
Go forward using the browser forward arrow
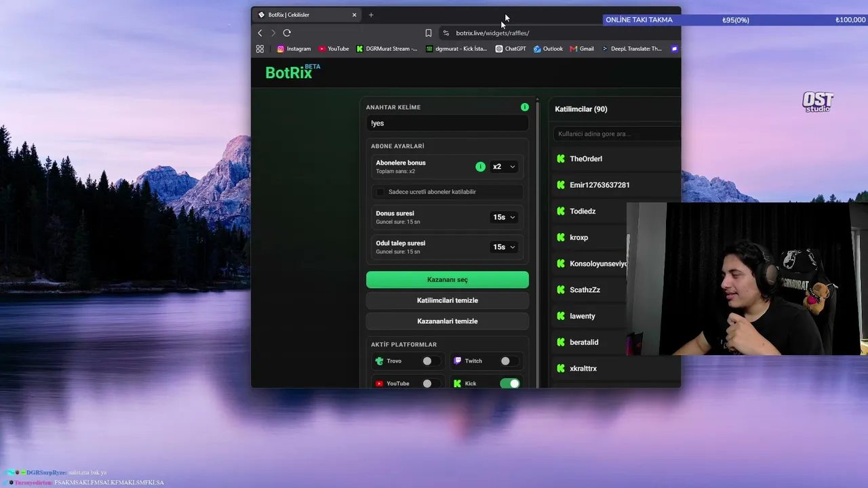click(273, 33)
